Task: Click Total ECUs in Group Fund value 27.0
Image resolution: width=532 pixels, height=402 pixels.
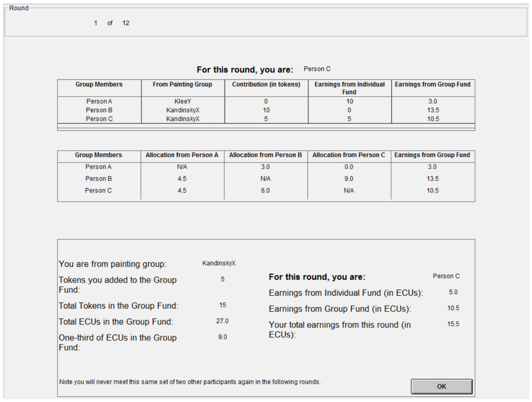Action: (x=222, y=321)
